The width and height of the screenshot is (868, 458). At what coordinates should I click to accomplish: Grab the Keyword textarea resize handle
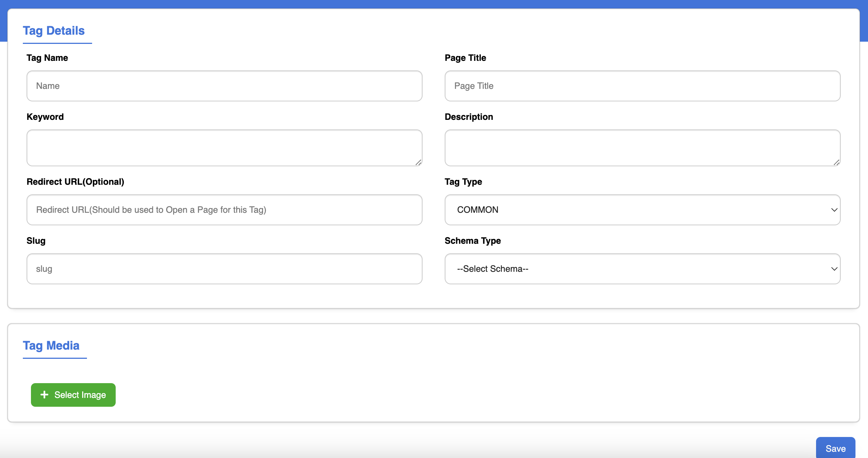[x=418, y=162]
